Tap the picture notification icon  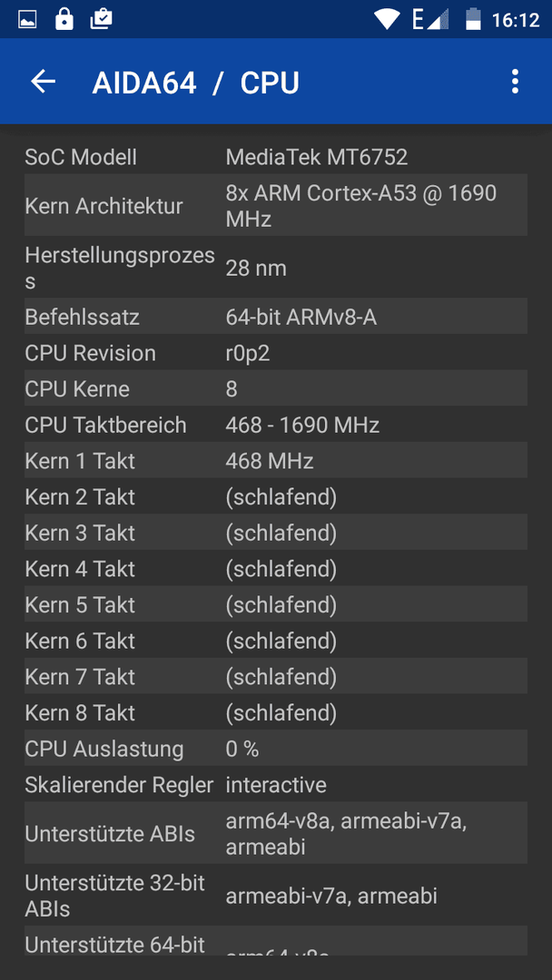click(x=27, y=20)
